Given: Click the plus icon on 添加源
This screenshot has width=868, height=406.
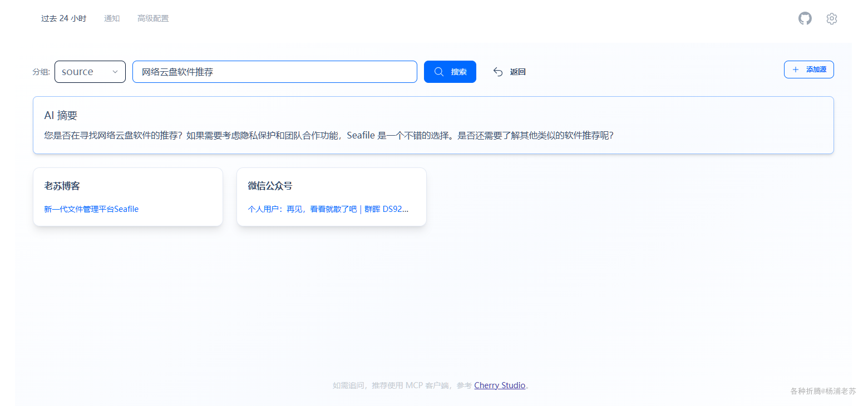Looking at the screenshot, I should tap(795, 70).
